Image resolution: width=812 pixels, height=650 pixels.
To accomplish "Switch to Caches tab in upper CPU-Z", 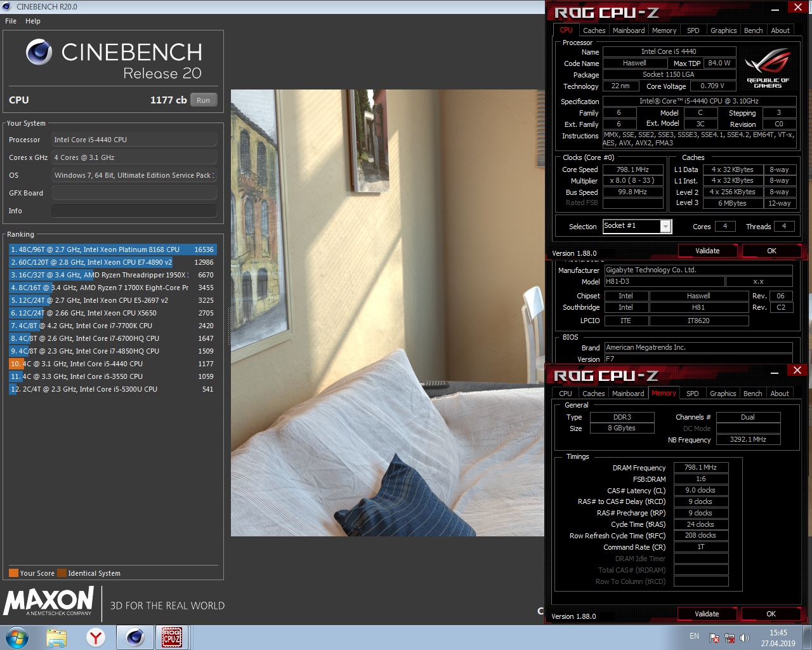I will pyautogui.click(x=594, y=30).
